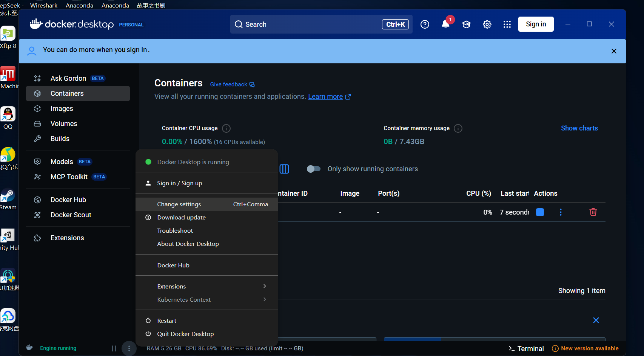The width and height of the screenshot is (644, 356).
Task: Click the CPU (%) column header
Action: [479, 193]
